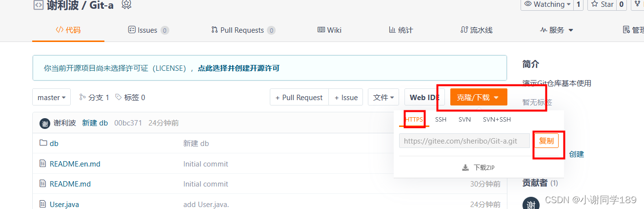
Task: Click the 新建 db commit message link
Action: click(95, 123)
